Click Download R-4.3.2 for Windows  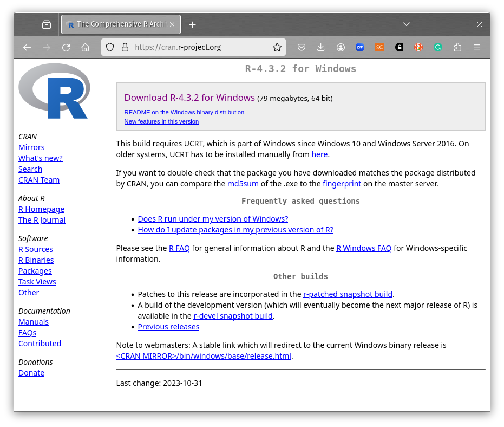(189, 98)
